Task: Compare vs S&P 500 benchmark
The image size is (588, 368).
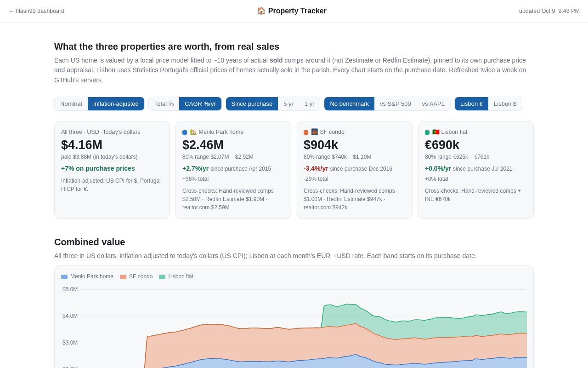Action: click(396, 103)
